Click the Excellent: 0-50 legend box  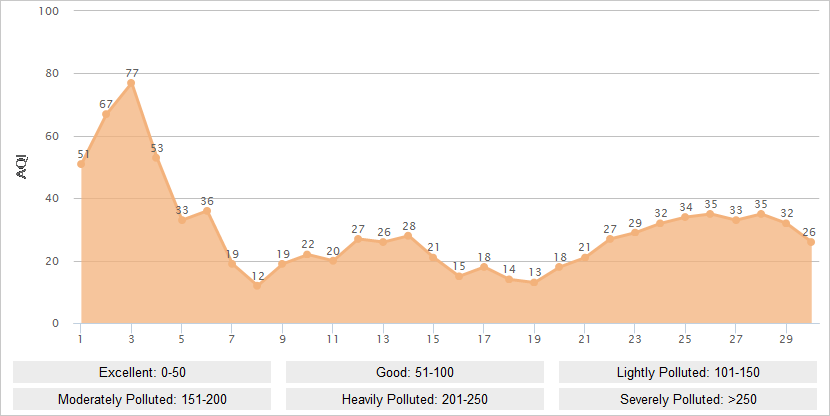click(x=142, y=372)
